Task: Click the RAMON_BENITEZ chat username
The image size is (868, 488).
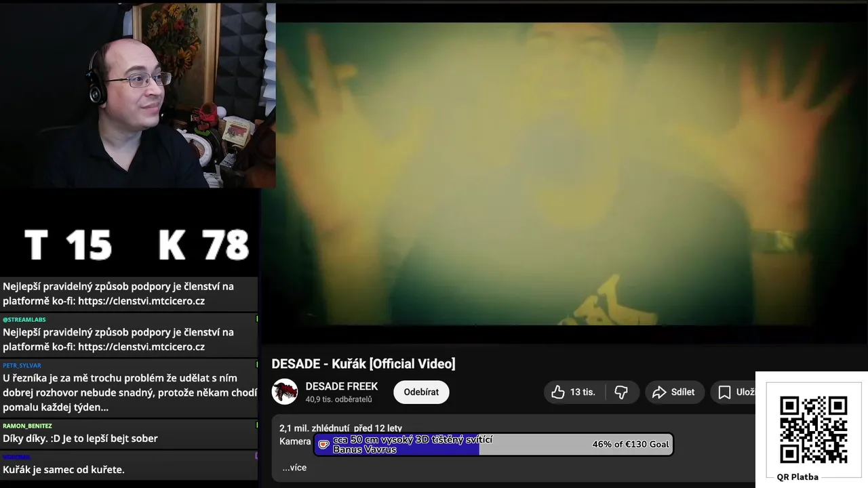Action: (x=27, y=426)
